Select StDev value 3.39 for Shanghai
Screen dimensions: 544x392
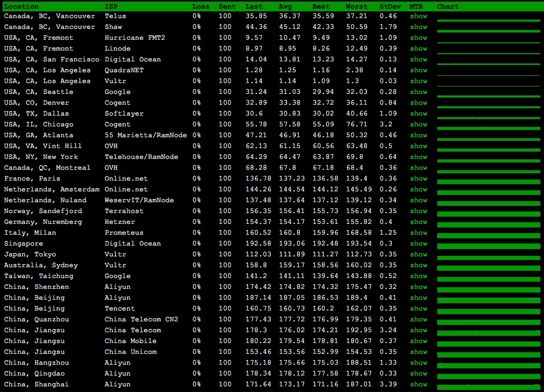click(x=388, y=384)
